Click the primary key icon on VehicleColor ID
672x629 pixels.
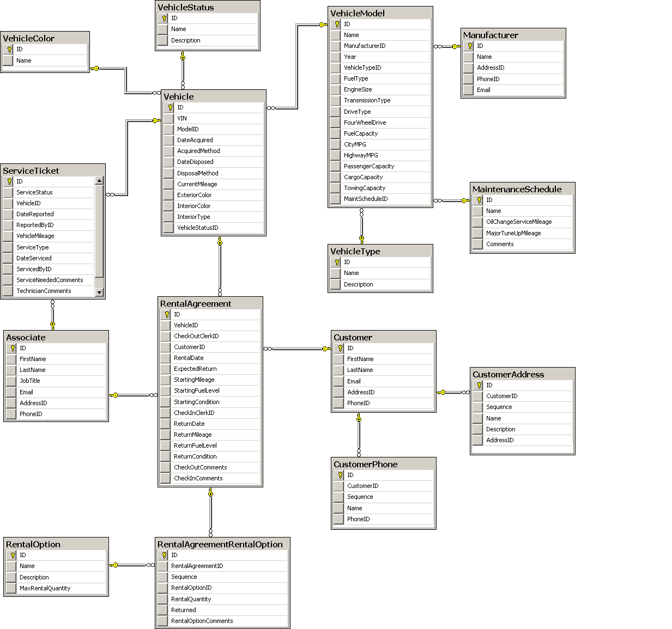(x=8, y=49)
